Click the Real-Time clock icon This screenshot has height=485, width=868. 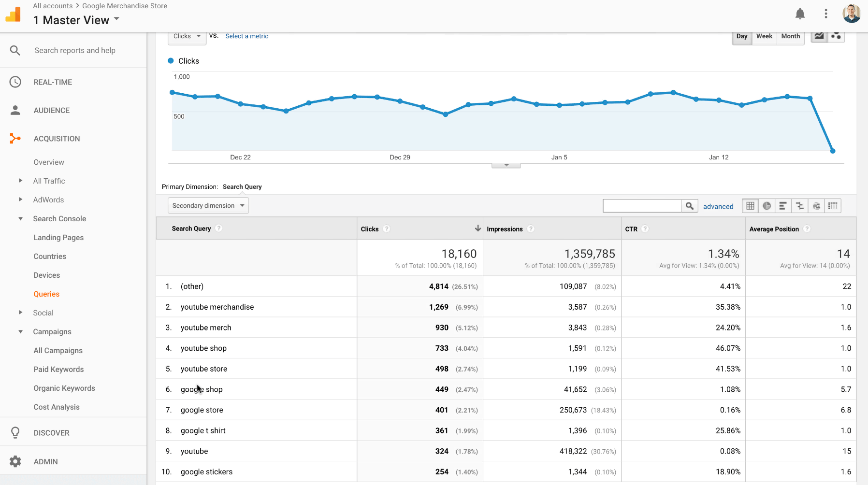pyautogui.click(x=15, y=82)
